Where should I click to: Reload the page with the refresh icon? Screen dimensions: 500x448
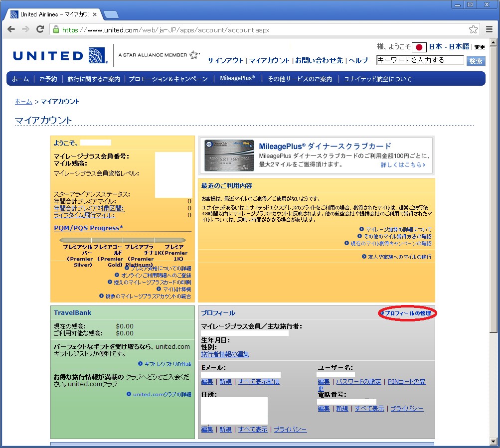[40, 29]
